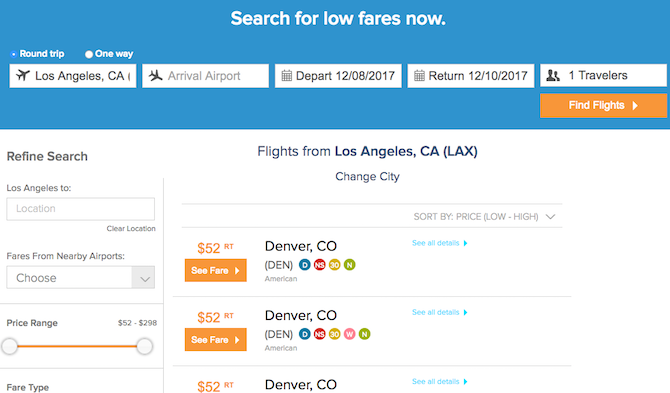
Task: Open the Return date calendar icon
Action: tap(419, 76)
